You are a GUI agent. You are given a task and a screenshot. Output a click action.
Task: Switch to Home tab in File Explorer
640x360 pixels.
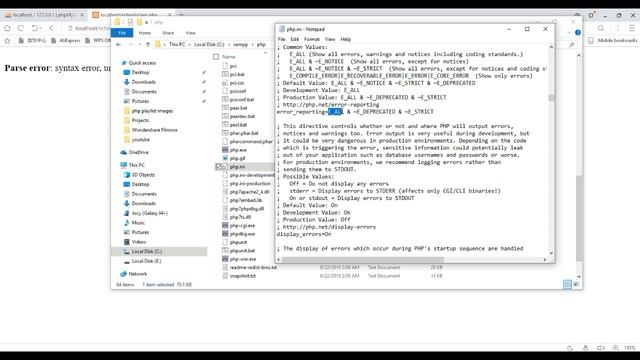(x=144, y=33)
